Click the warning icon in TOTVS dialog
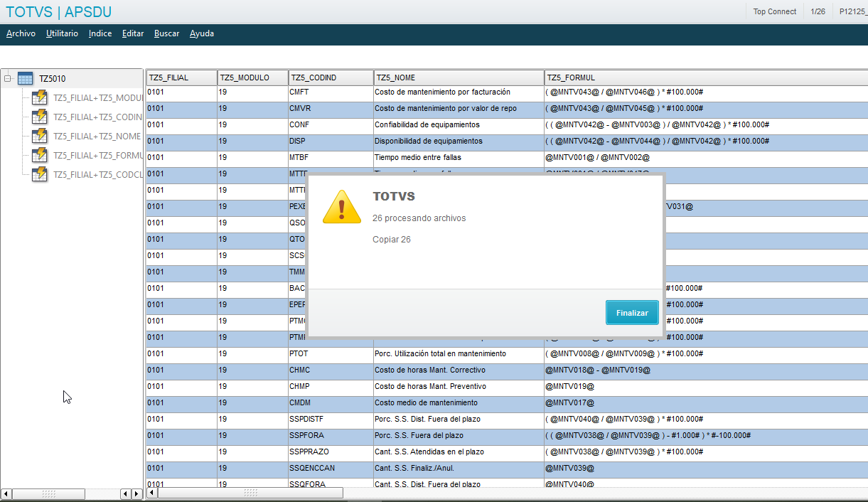 coord(342,207)
